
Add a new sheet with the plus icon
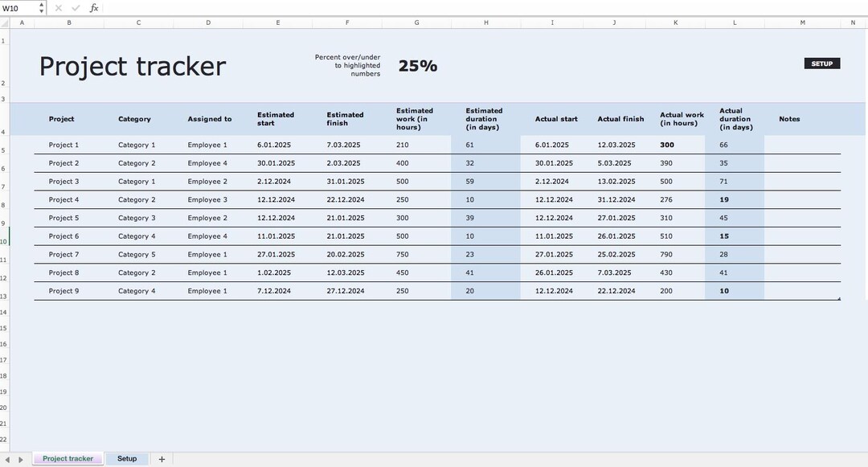pyautogui.click(x=161, y=458)
